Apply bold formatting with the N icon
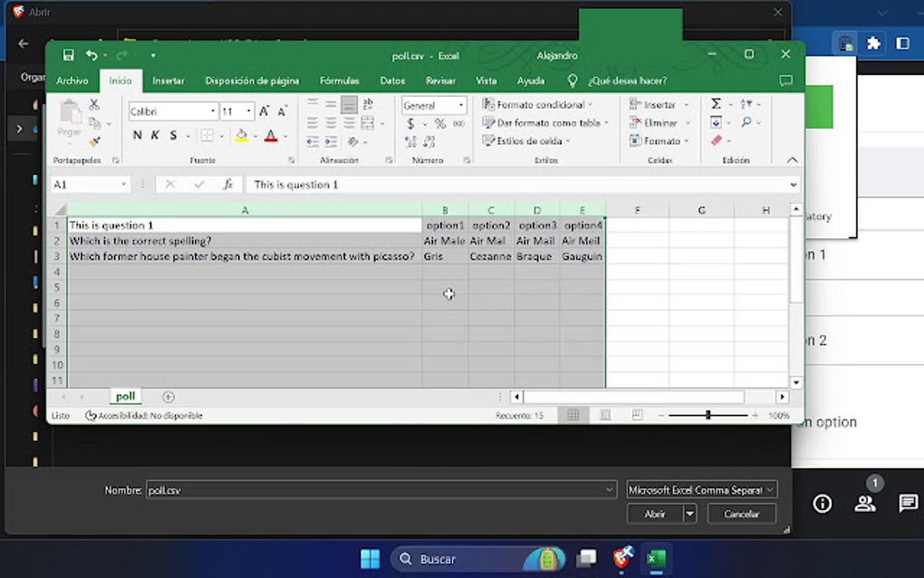Viewport: 924px width, 578px height. click(x=137, y=135)
